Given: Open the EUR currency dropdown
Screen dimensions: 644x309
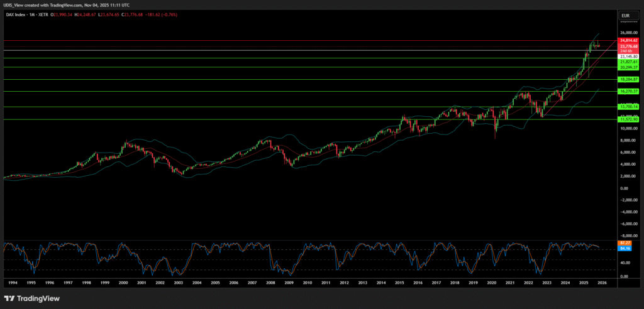Looking at the screenshot, I should (626, 15).
